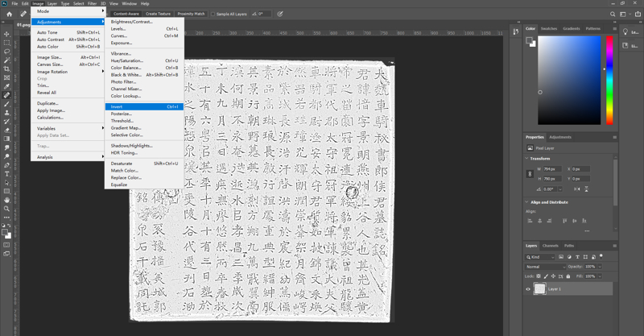This screenshot has height=336, width=644.
Task: Select the Rectangle shape tool
Action: tap(6, 191)
